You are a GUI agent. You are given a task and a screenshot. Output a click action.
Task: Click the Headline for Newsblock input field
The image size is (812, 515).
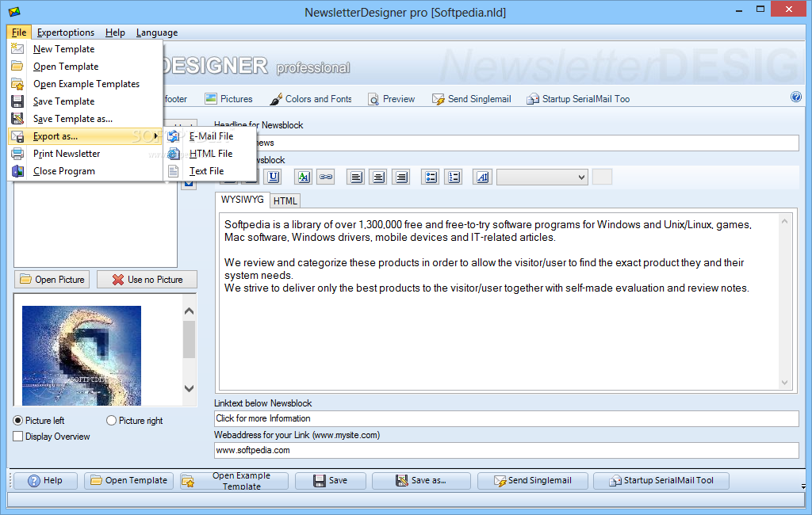507,143
